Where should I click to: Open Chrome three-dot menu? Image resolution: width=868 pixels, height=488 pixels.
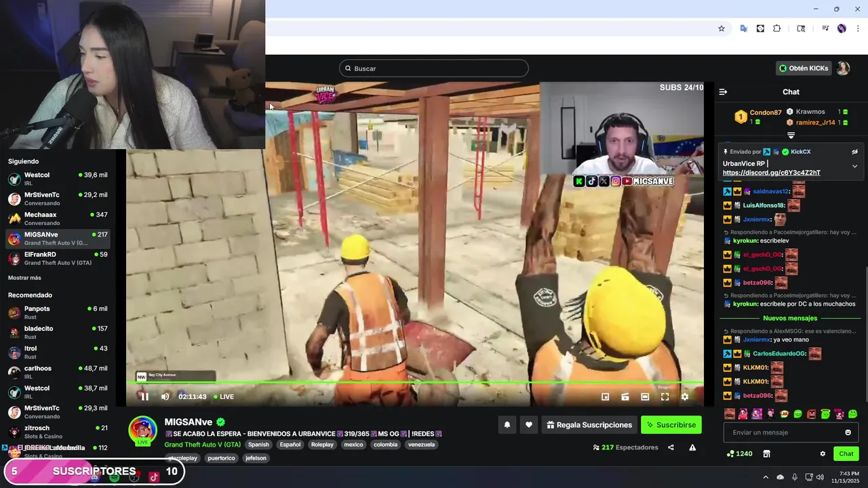point(858,28)
